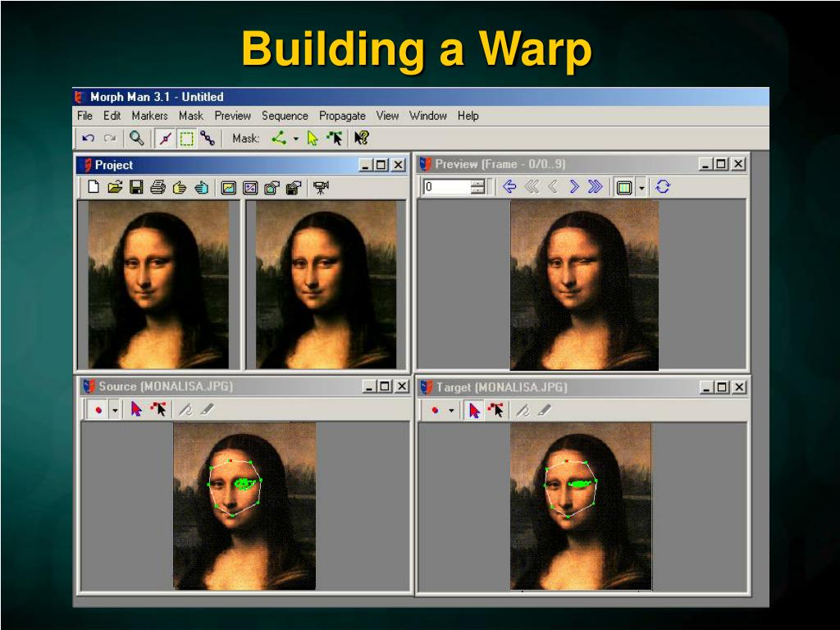Viewport: 840px width, 630px height.
Task: Click the grayed double-left rewind arrows in Preview
Action: pos(532,187)
